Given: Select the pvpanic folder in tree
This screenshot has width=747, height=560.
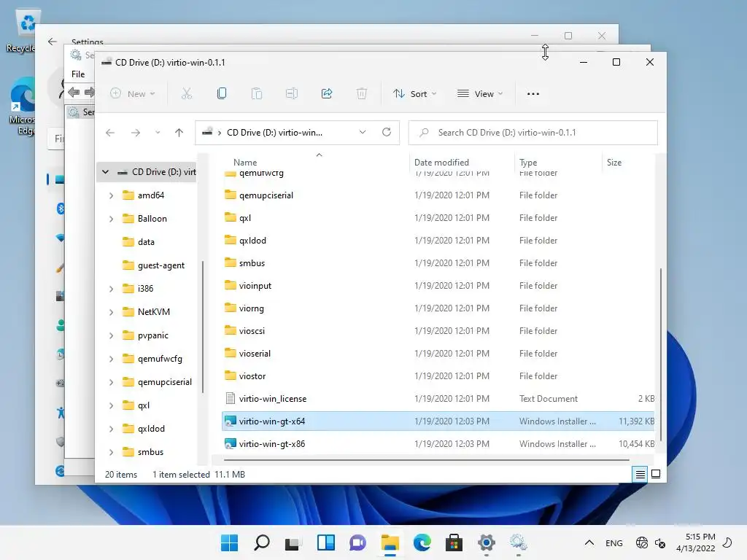Looking at the screenshot, I should click(x=145, y=335).
